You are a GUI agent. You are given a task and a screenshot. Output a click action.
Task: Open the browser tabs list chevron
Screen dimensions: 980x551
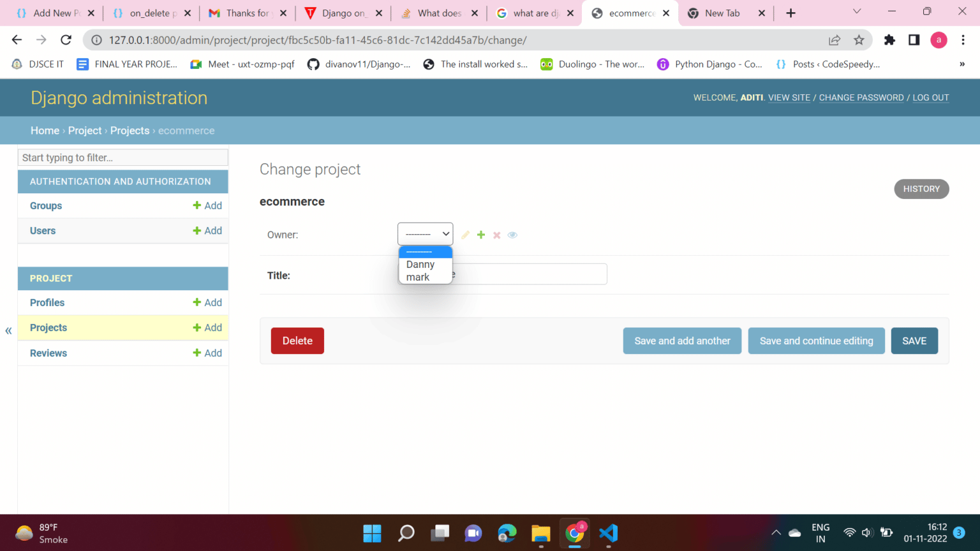point(858,13)
